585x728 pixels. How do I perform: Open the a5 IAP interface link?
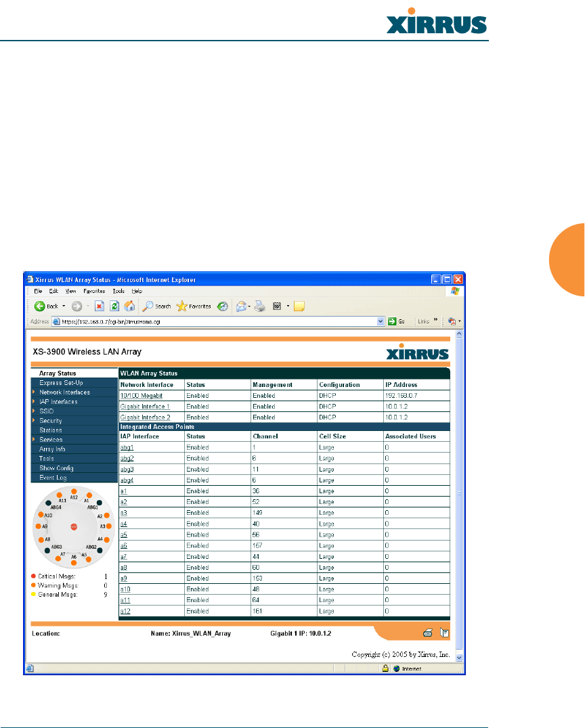coord(124,535)
